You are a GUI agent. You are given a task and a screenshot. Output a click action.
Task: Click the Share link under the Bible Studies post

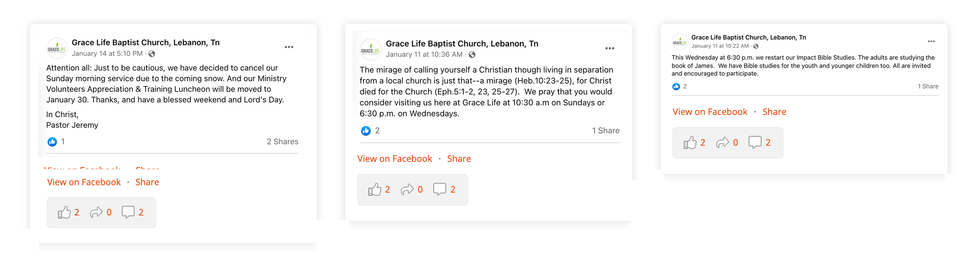coord(774,112)
